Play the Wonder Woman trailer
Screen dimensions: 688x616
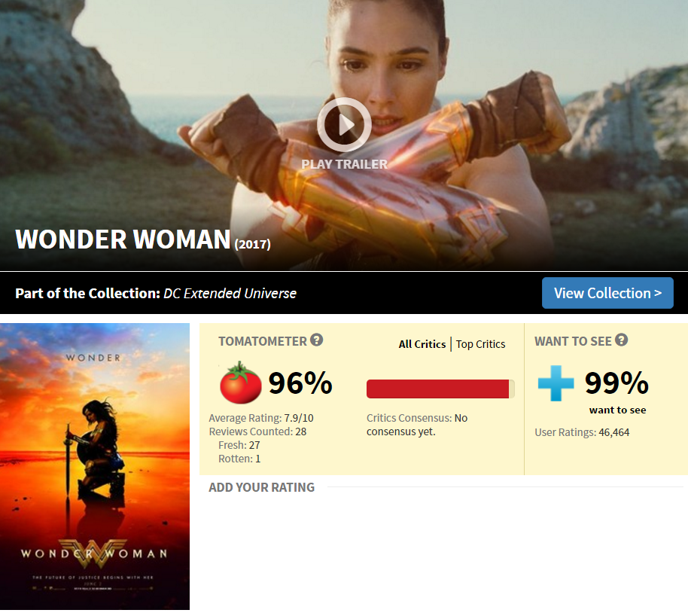click(x=344, y=125)
